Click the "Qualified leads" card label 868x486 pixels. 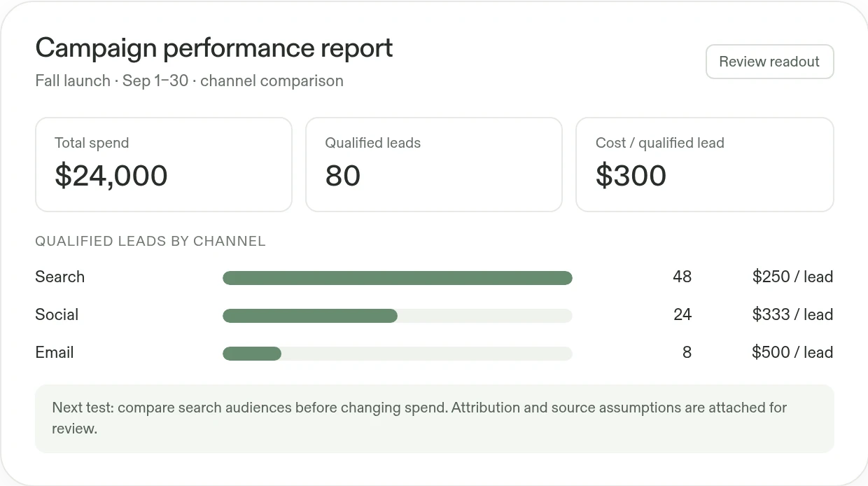[373, 143]
